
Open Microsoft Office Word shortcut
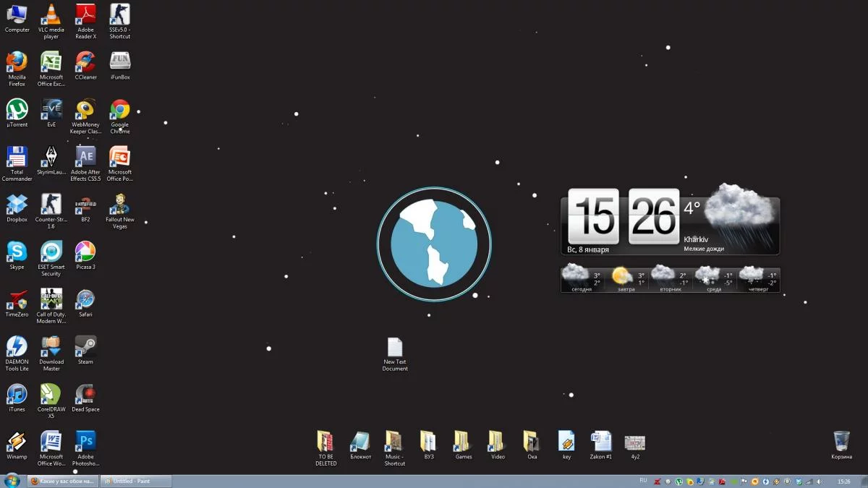tap(51, 449)
